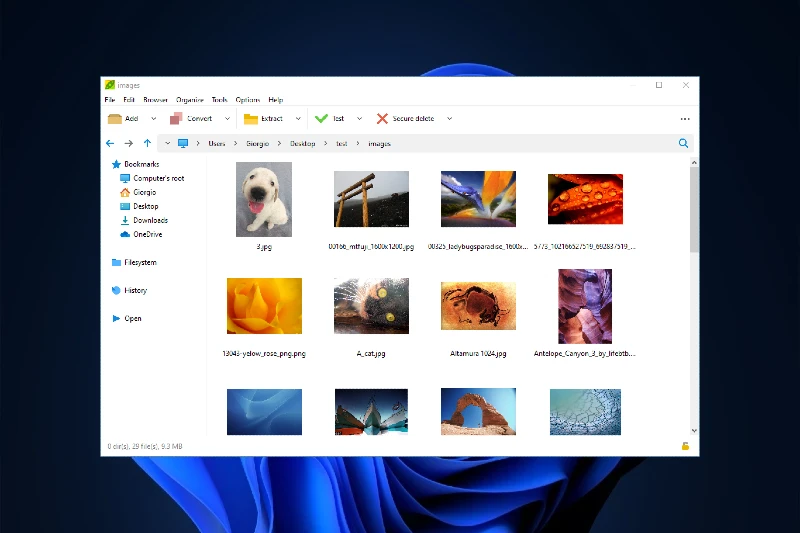Select the puppy thumbnail 3.jpg
Image resolution: width=800 pixels, height=533 pixels.
point(264,199)
